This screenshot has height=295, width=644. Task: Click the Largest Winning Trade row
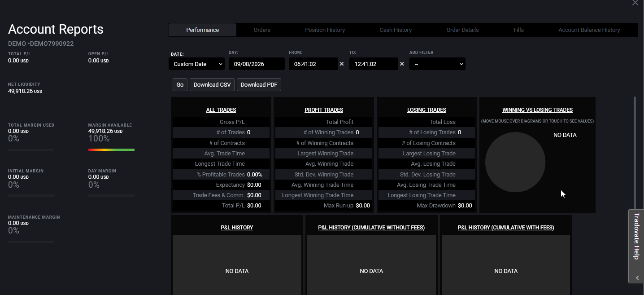click(324, 154)
